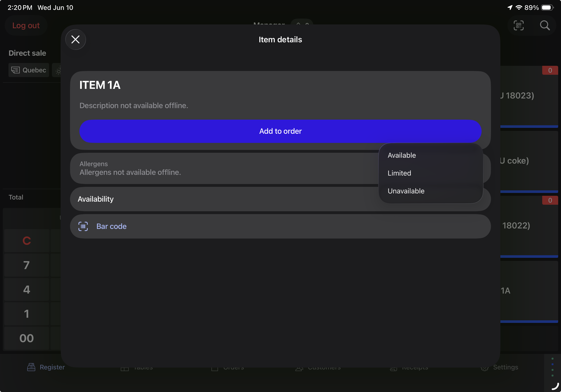Switch to the Settings tab

[499, 367]
